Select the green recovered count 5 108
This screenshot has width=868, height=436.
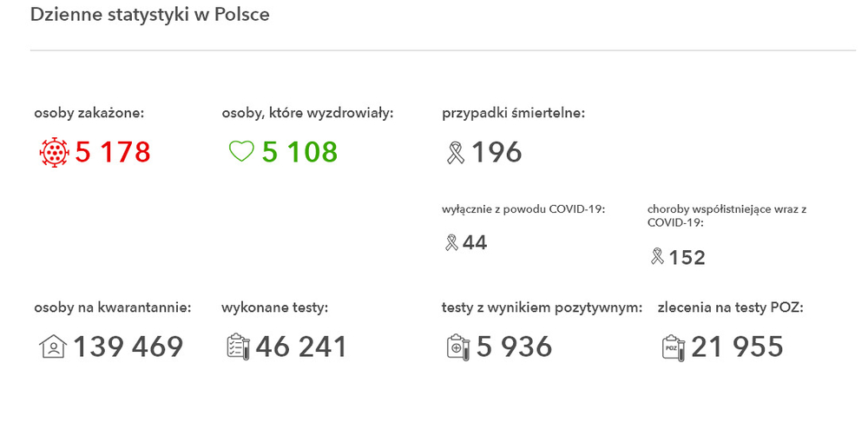(x=299, y=153)
